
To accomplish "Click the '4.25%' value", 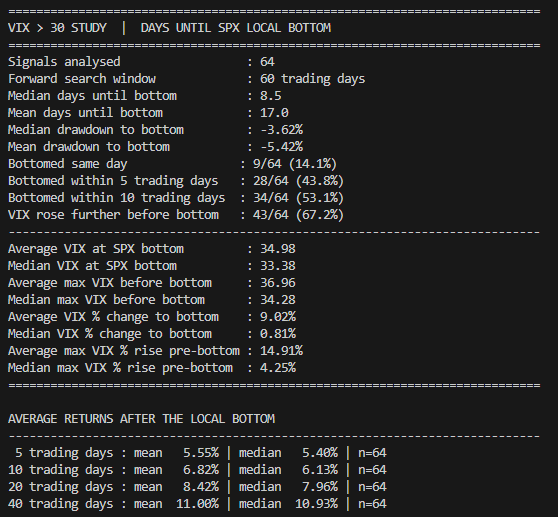I will (278, 368).
